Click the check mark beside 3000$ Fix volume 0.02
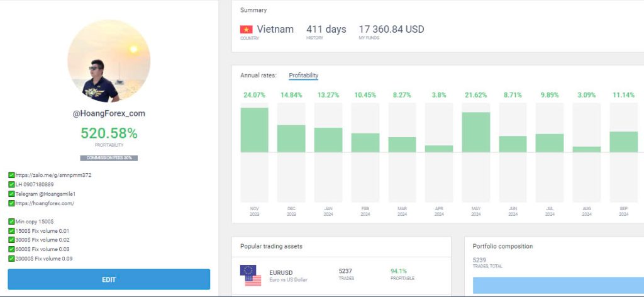The image size is (644, 297). [x=11, y=240]
